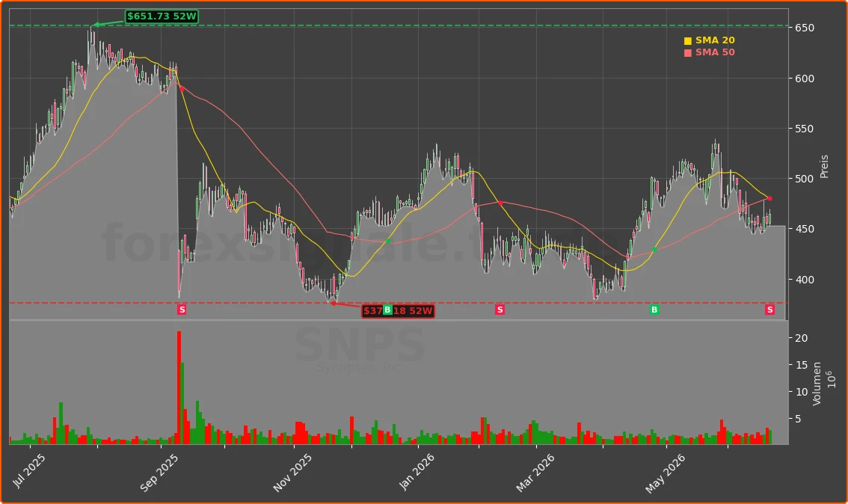Click the red 52W low price label
The height and width of the screenshot is (504, 848).
pyautogui.click(x=398, y=311)
